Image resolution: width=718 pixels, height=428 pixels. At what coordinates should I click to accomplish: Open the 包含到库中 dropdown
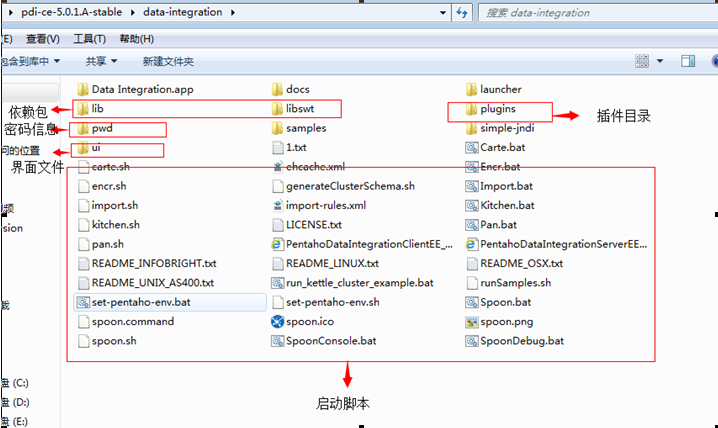click(x=30, y=61)
